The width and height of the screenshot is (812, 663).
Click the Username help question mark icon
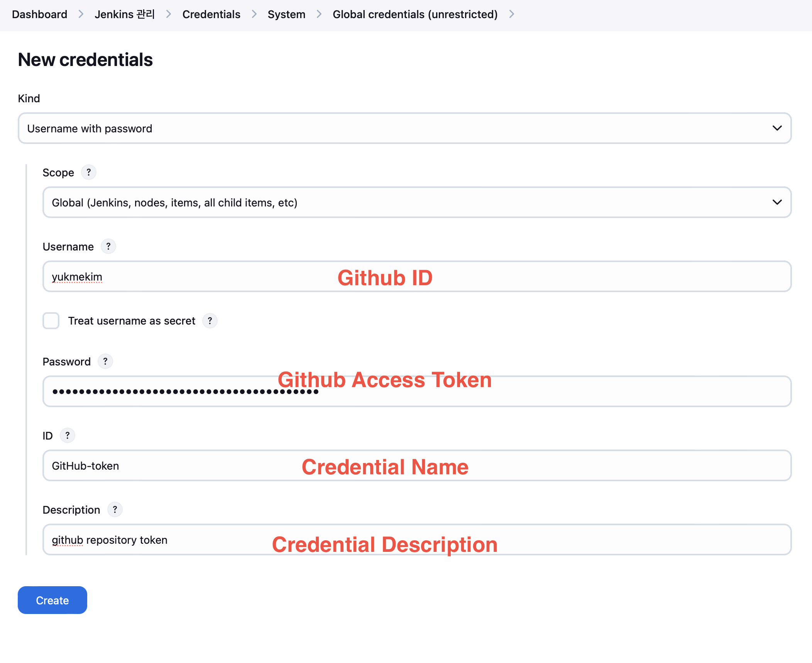[x=108, y=246]
